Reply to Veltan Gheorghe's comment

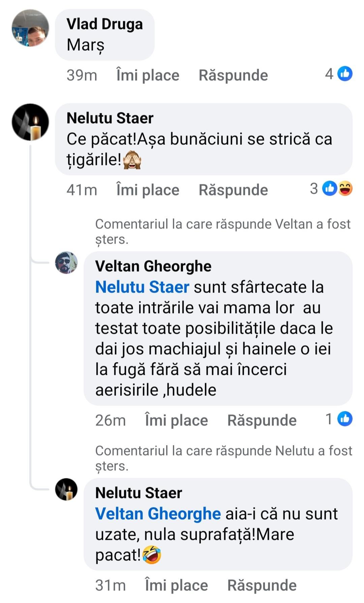point(262,420)
